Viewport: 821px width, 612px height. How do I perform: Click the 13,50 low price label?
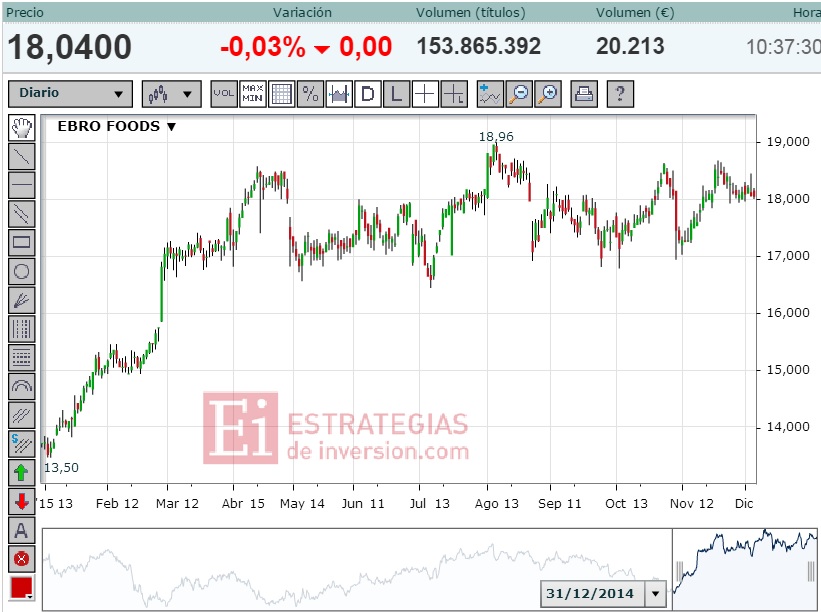(x=61, y=468)
